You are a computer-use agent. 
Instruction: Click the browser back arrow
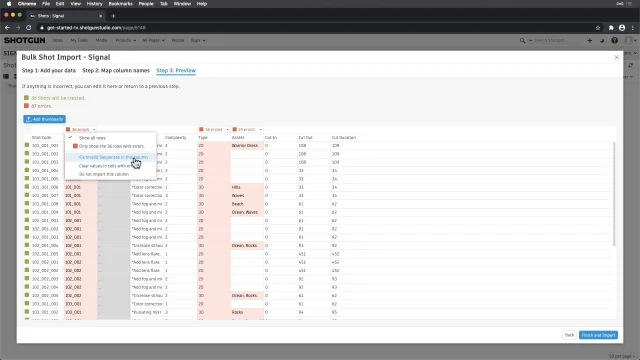7,28
